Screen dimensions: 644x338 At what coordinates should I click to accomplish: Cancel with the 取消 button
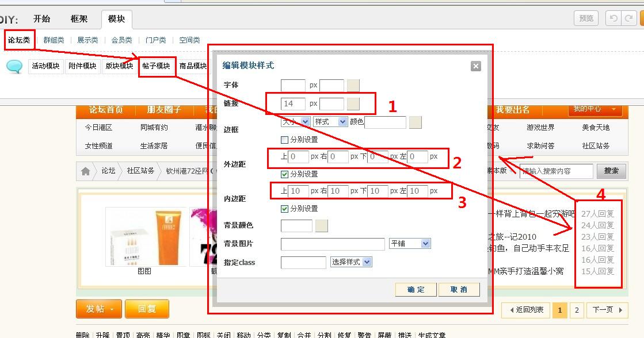[x=459, y=290]
